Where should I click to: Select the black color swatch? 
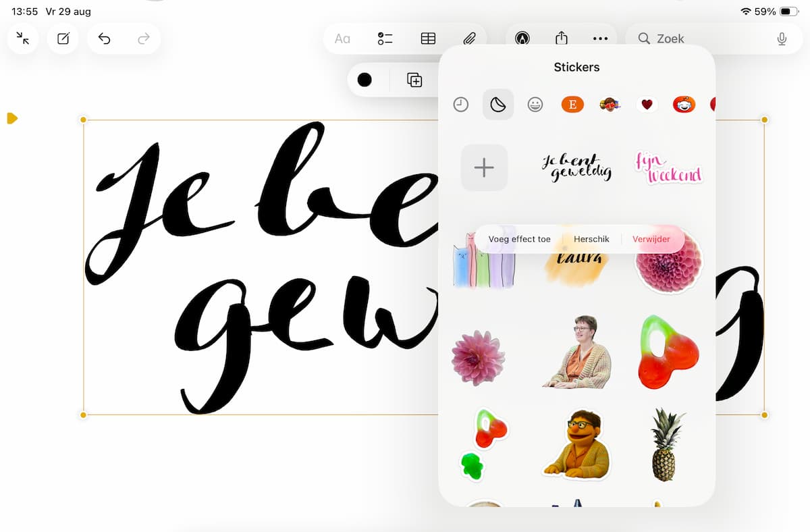click(364, 80)
